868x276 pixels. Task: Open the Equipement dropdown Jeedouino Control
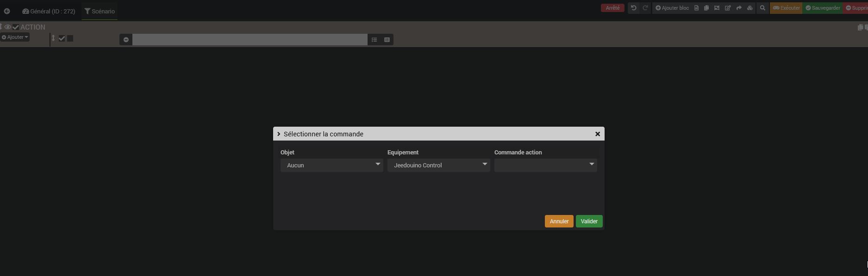click(439, 165)
